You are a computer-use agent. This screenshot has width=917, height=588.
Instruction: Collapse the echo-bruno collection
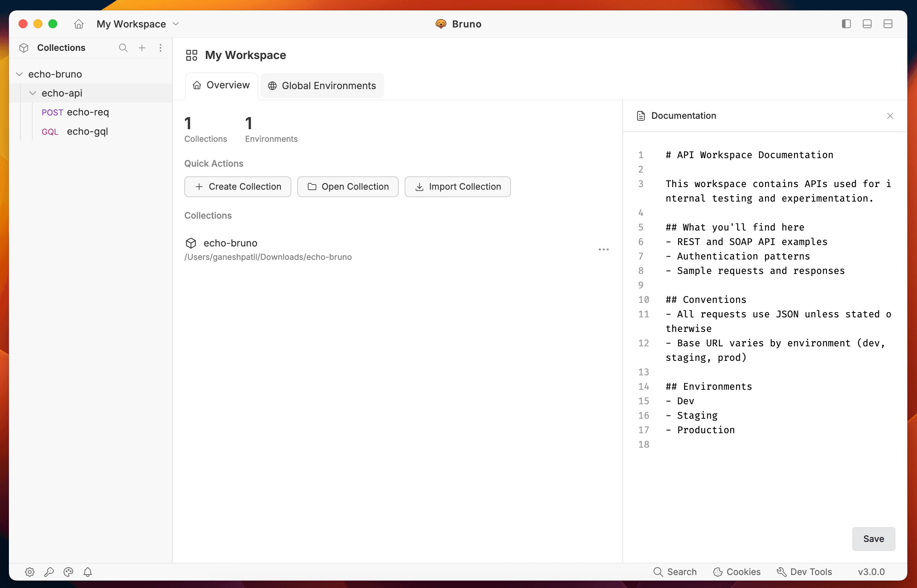[19, 74]
